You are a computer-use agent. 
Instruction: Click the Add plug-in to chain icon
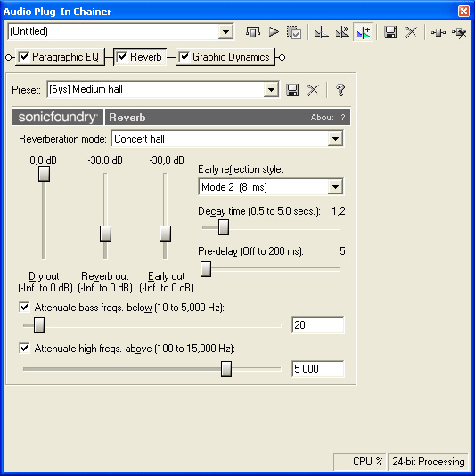(x=438, y=32)
